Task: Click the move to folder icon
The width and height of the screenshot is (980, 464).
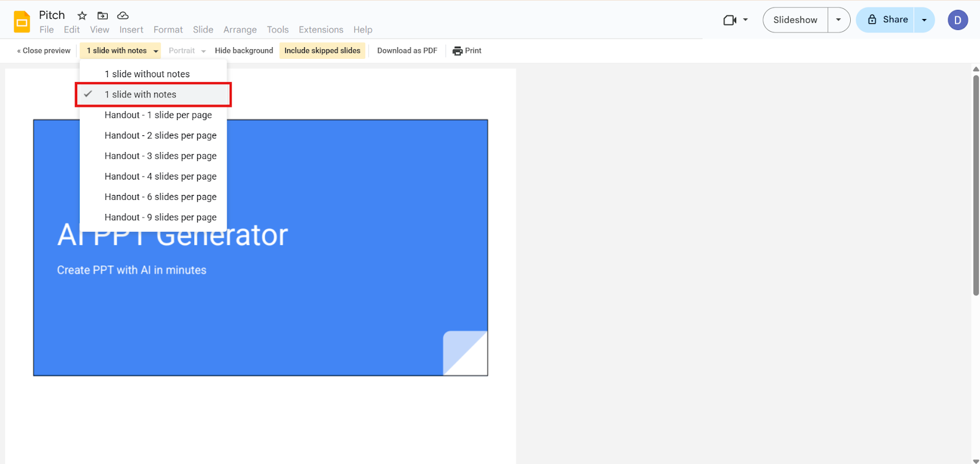Action: pos(102,15)
